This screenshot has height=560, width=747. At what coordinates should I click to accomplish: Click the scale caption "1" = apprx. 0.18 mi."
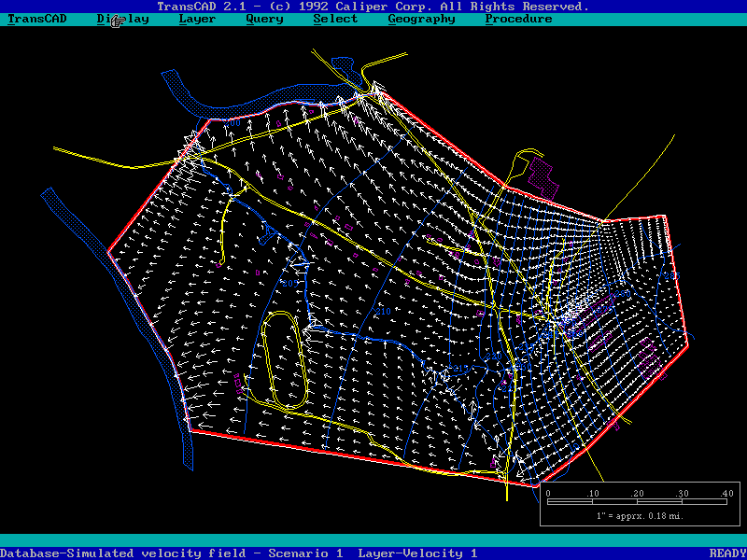click(640, 515)
